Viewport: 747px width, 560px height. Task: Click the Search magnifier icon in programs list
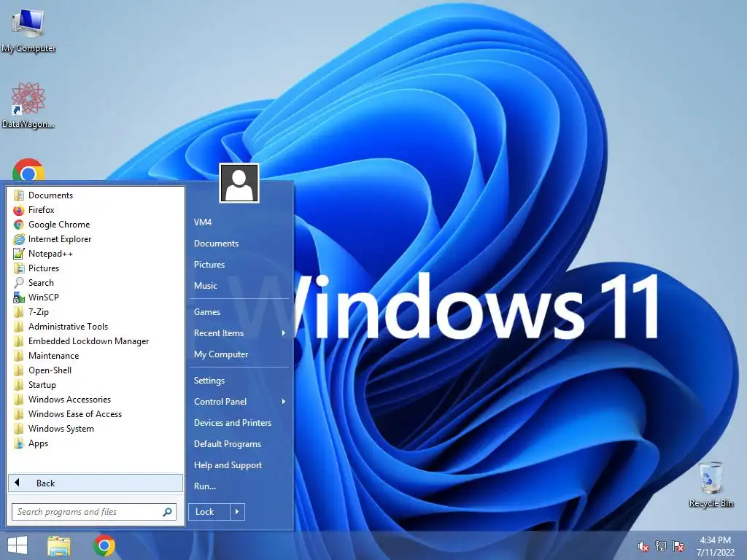18,283
